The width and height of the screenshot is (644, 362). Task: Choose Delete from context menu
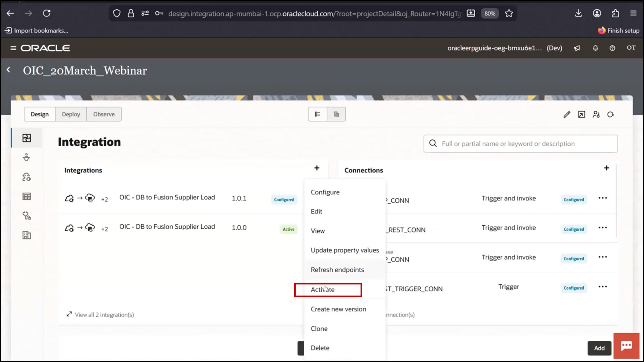[345, 348]
